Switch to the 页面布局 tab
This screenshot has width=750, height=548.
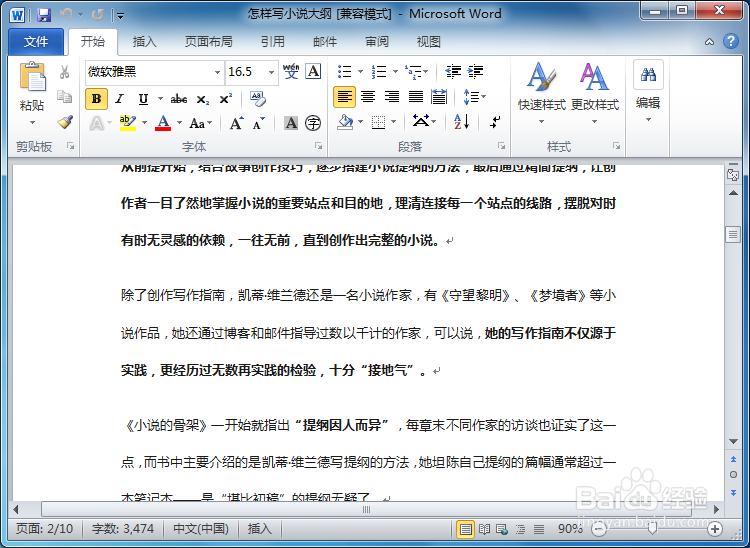pyautogui.click(x=209, y=42)
